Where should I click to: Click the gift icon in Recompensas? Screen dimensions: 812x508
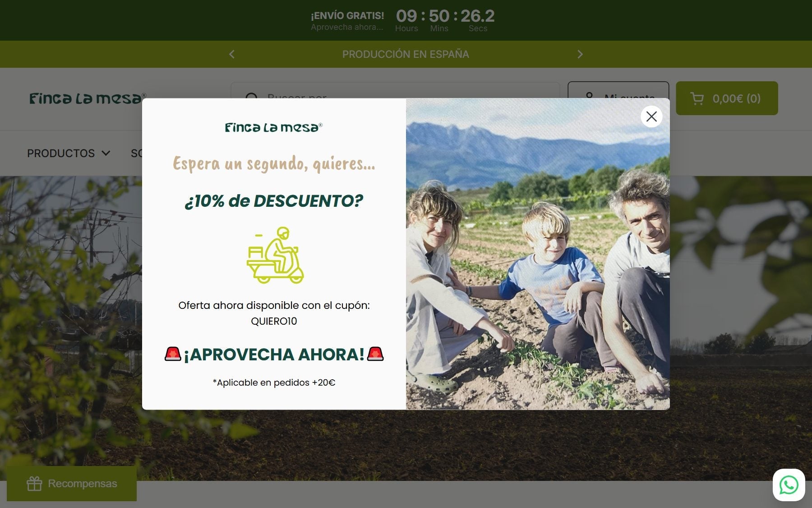[x=34, y=484]
